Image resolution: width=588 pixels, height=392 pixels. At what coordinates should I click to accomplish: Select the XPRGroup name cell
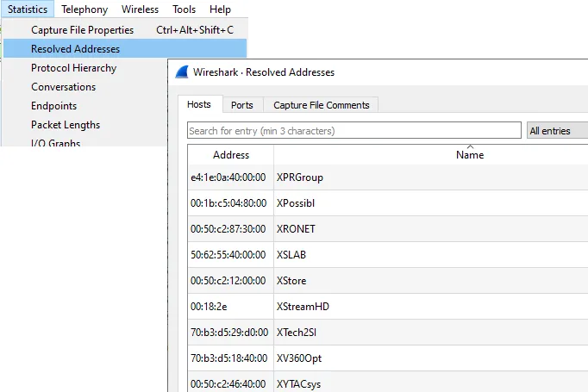coord(431,177)
